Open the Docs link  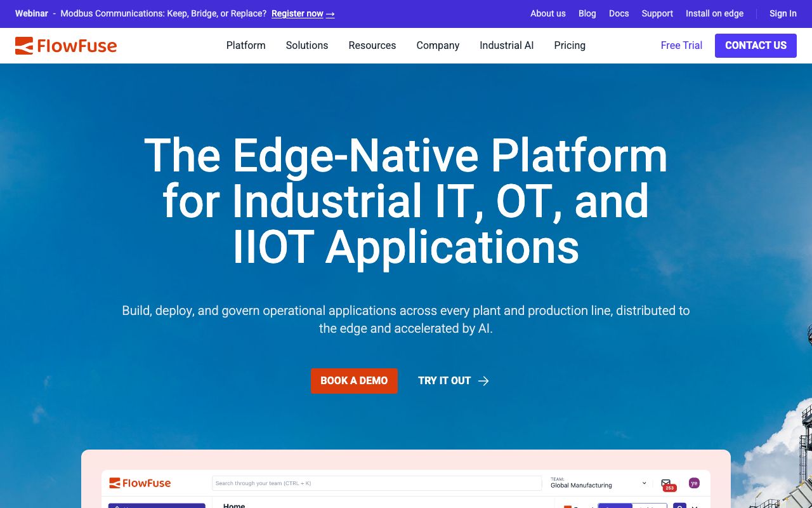pos(619,13)
